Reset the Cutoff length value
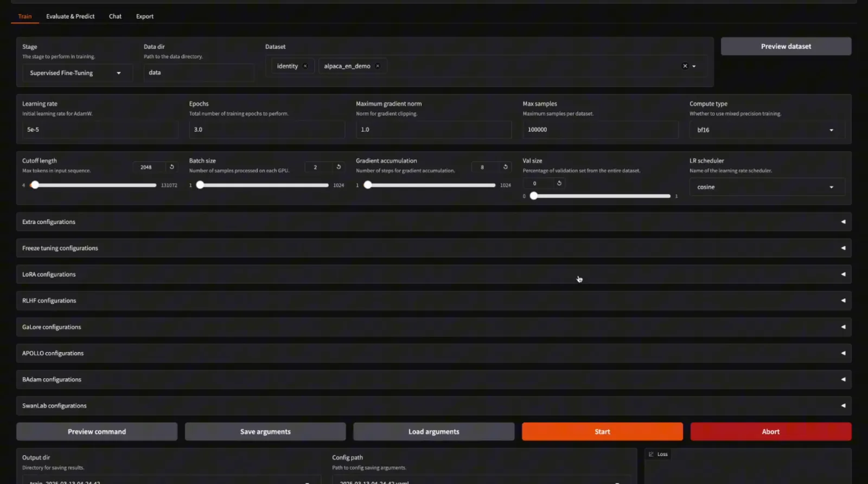 tap(172, 167)
